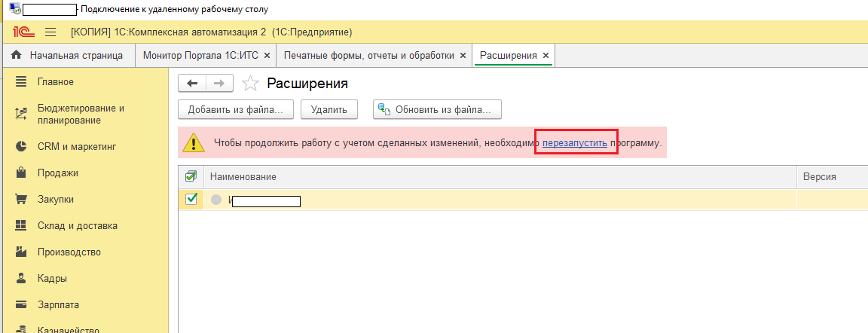Close the Расширения tab

[546, 56]
